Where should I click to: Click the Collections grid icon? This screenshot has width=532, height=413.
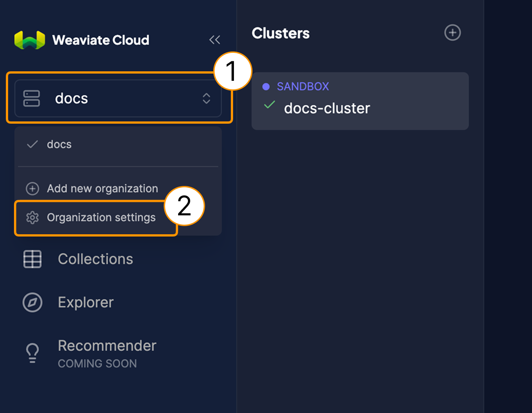32,259
